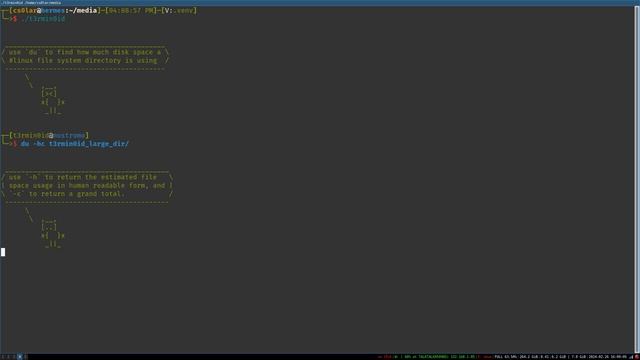
Task: Click the vertical scrollbar on terminal right edge
Action: [637, 180]
